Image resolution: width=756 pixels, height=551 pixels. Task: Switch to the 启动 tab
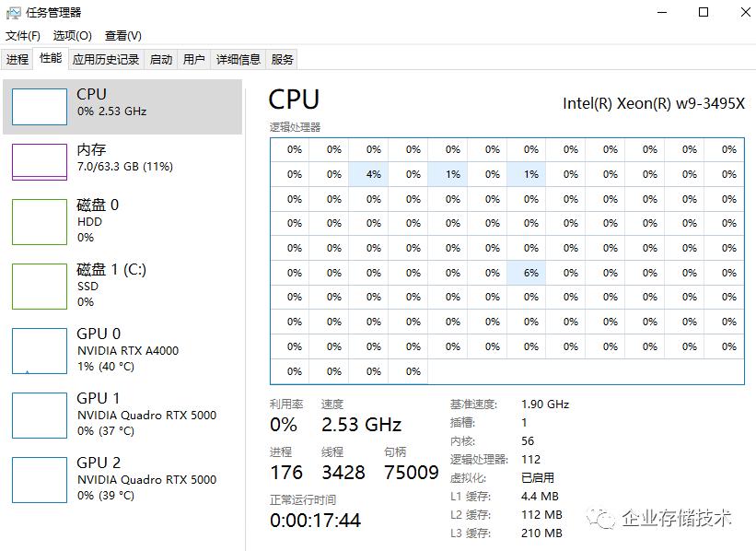click(x=161, y=59)
